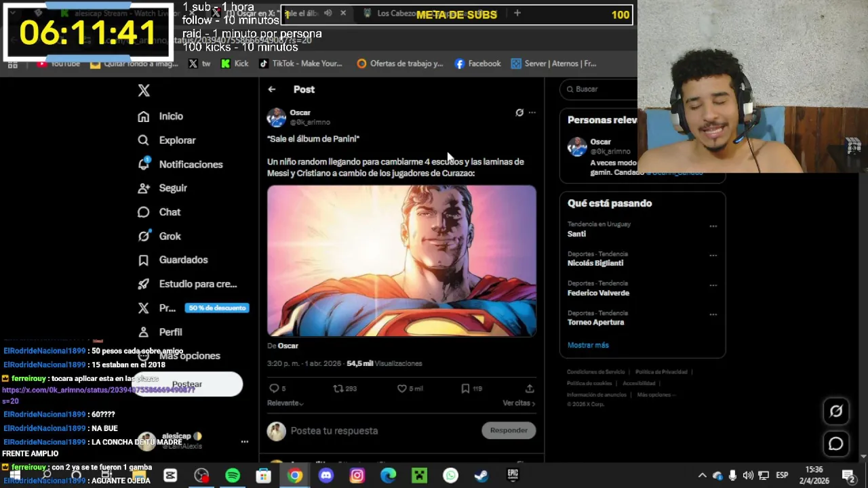Expand the Relevante sort dropdown
Screen dimensions: 868x488
285,403
